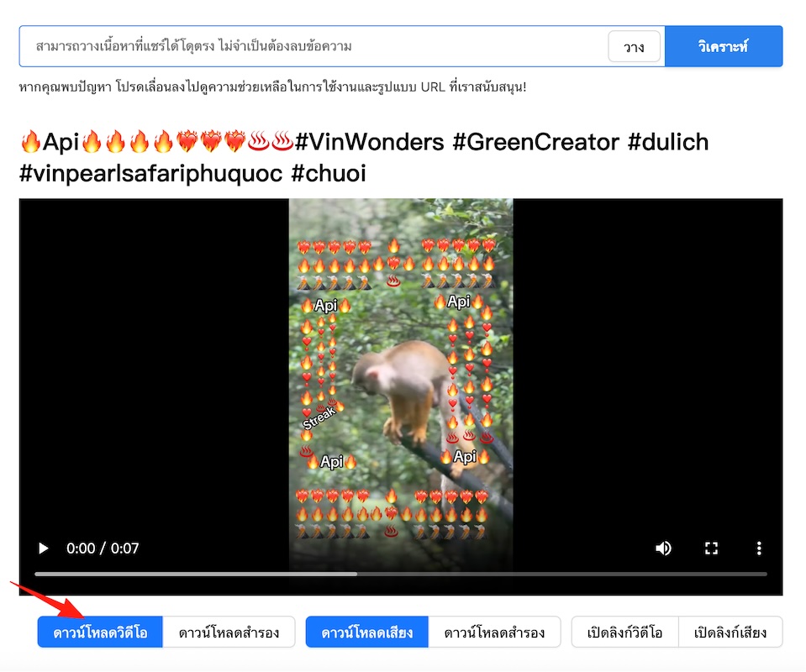Play the video with the play icon
Screen dimensions: 806x672
pos(44,549)
